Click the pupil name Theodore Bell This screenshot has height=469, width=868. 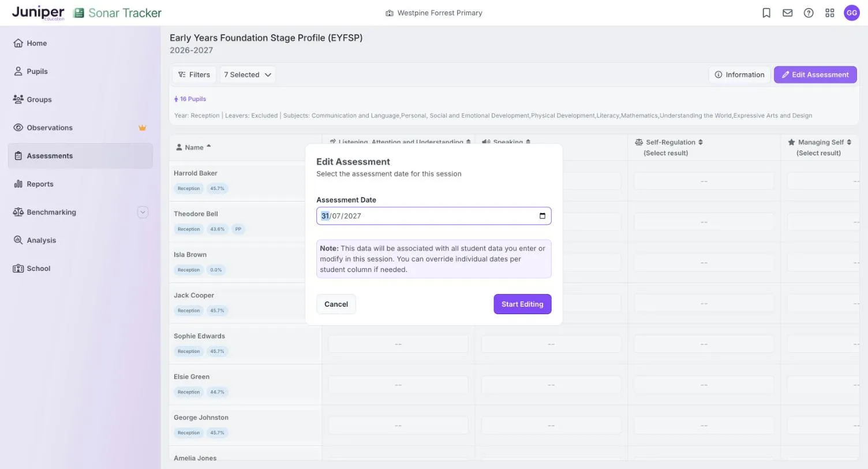pos(196,214)
